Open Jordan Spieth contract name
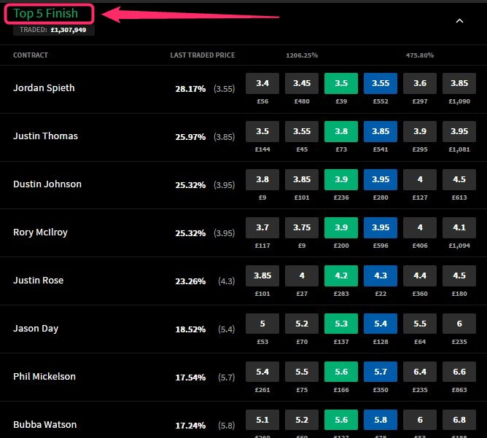Image resolution: width=487 pixels, height=438 pixels. click(44, 88)
